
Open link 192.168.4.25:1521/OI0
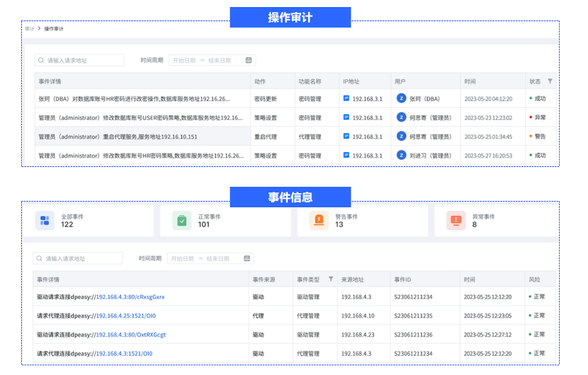pos(125,316)
